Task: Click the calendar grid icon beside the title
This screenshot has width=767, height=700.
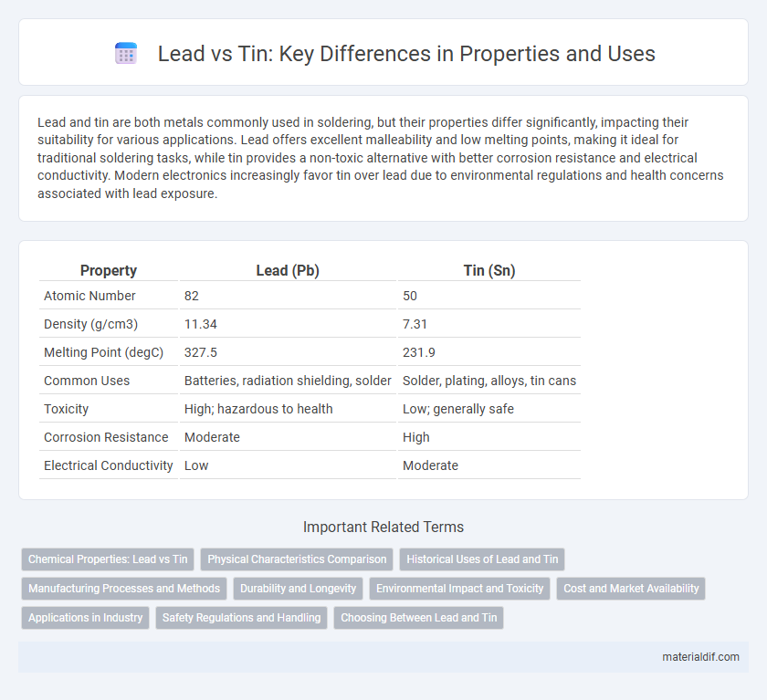Action: (126, 53)
